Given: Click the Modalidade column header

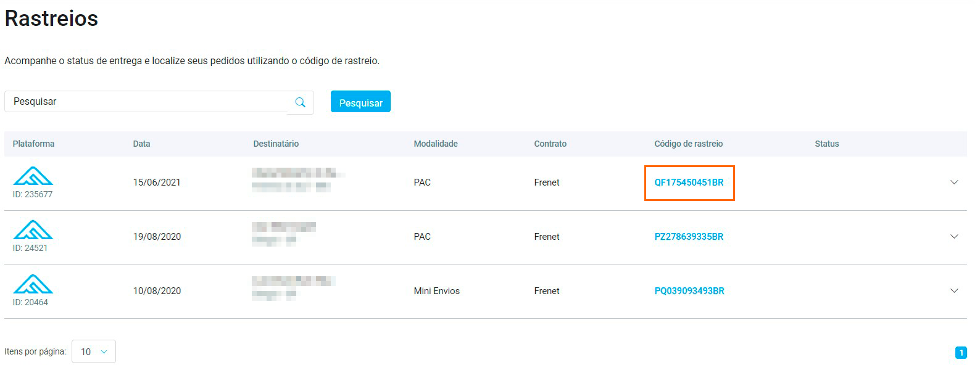Looking at the screenshot, I should click(436, 144).
